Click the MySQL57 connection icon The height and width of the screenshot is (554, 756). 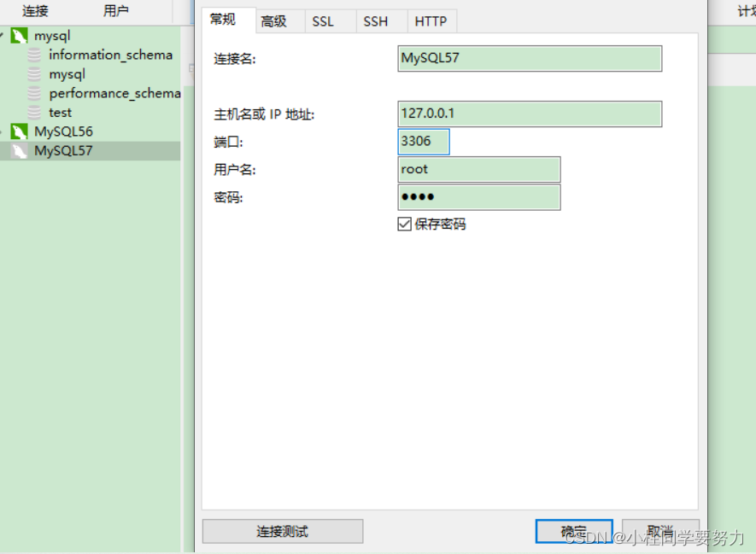(x=20, y=151)
